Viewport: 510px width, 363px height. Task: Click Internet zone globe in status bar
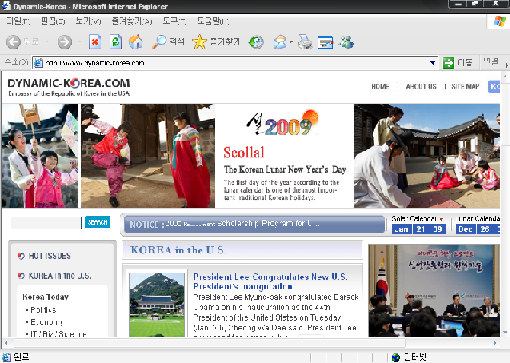(396, 357)
